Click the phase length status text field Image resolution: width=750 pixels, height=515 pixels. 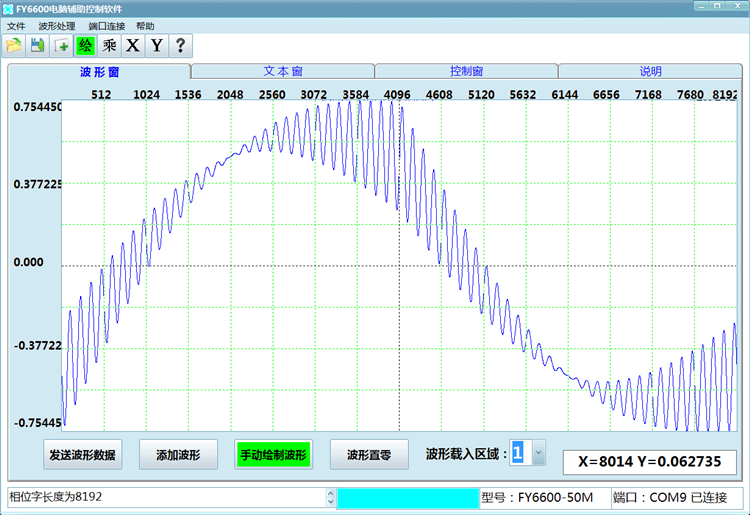(165, 497)
